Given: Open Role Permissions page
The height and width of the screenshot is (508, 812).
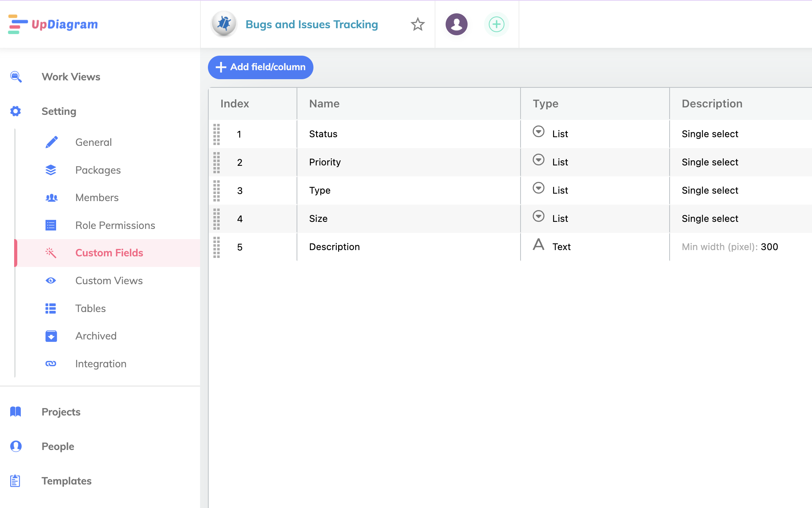Looking at the screenshot, I should [x=115, y=225].
